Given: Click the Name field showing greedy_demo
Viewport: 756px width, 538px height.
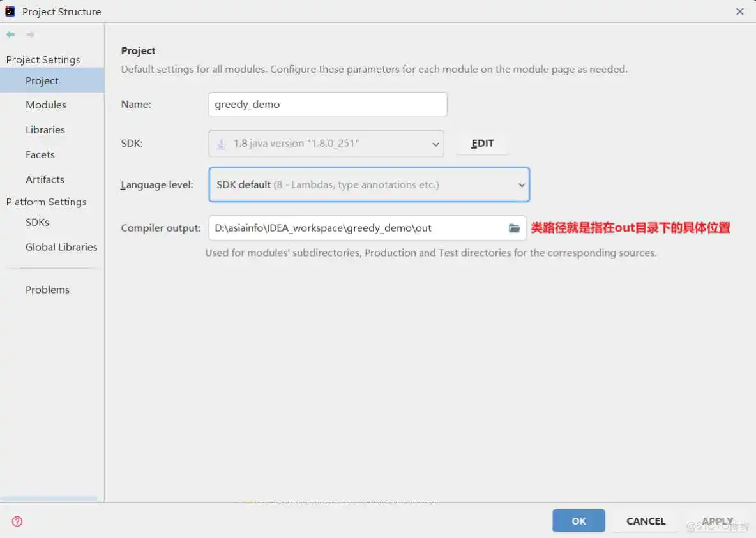Looking at the screenshot, I should point(327,104).
